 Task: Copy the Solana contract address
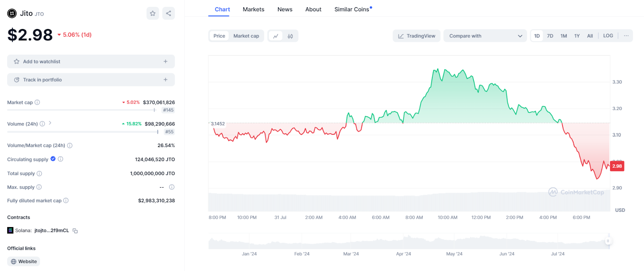[75, 231]
